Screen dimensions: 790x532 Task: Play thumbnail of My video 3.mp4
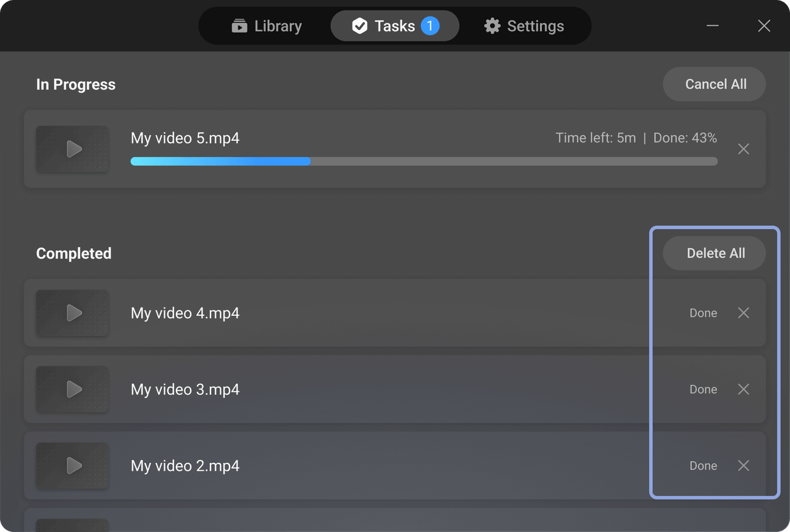click(73, 389)
